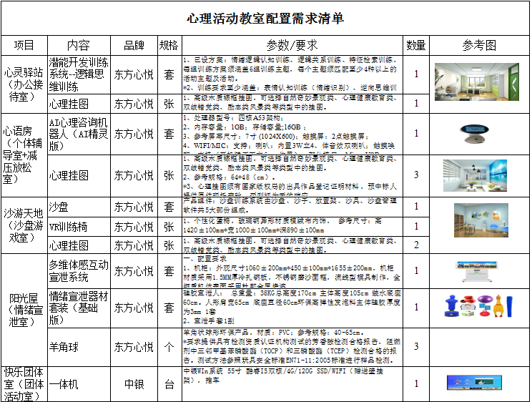Click the 心语房（个体辅导室+减压放松室）cell

(x=24, y=155)
